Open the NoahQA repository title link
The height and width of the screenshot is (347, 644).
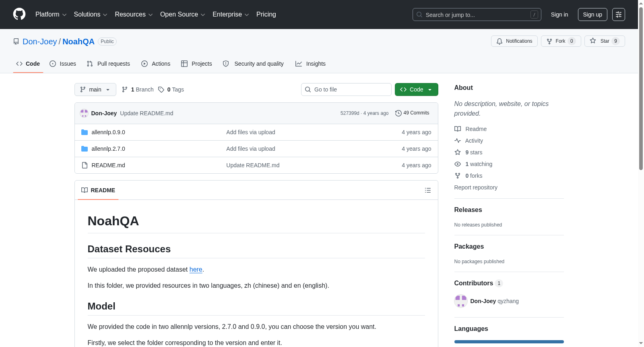tap(78, 42)
